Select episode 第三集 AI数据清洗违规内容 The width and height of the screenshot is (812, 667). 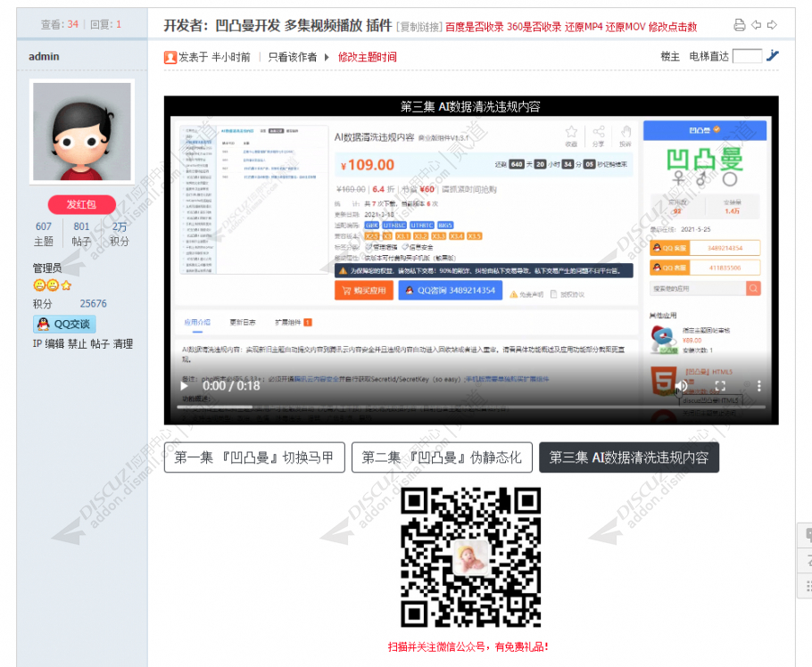[629, 457]
